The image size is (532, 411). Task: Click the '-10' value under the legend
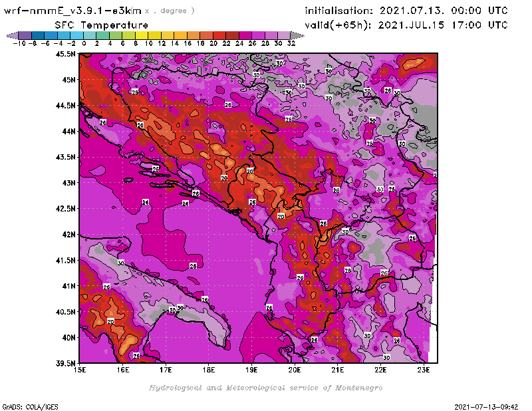coord(19,43)
